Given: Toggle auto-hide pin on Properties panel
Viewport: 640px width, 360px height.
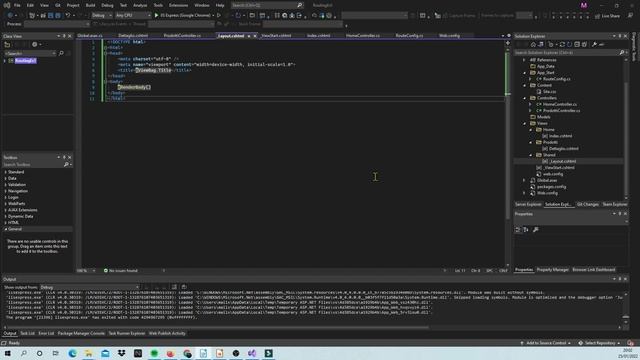Looking at the screenshot, I should pyautogui.click(x=620, y=214).
